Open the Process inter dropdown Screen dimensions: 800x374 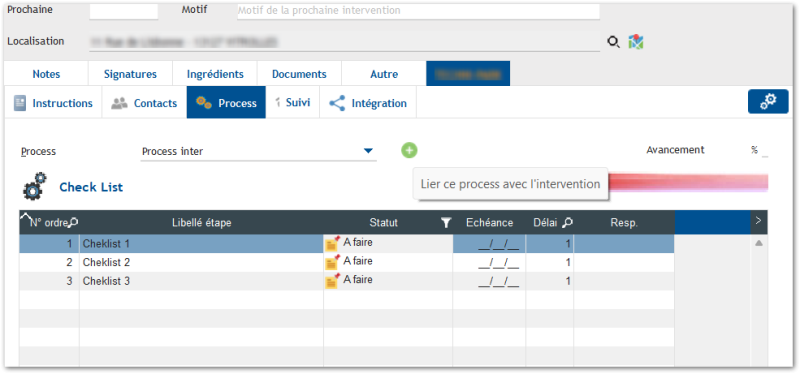368,151
